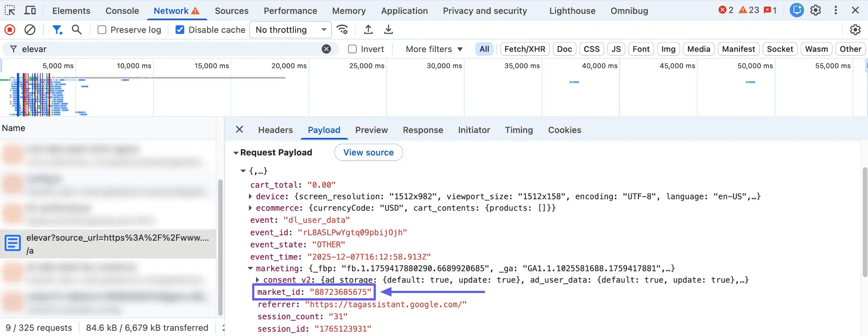The width and height of the screenshot is (868, 336).
Task: Open the Performance panel
Action: (x=290, y=10)
